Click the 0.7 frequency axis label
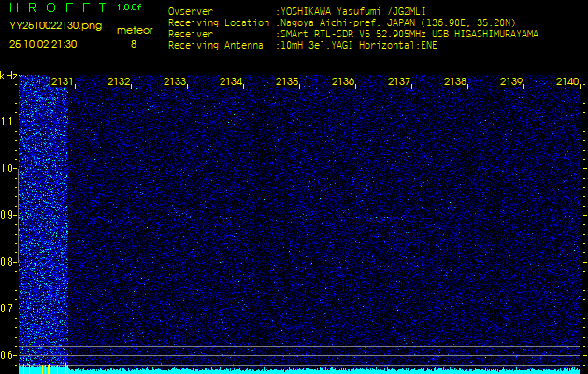This screenshot has width=588, height=374. tap(8, 308)
